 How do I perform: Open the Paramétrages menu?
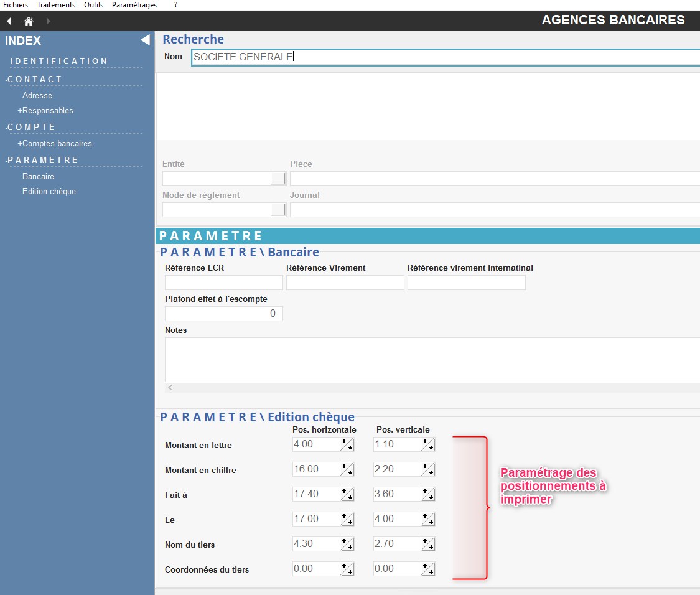click(134, 5)
